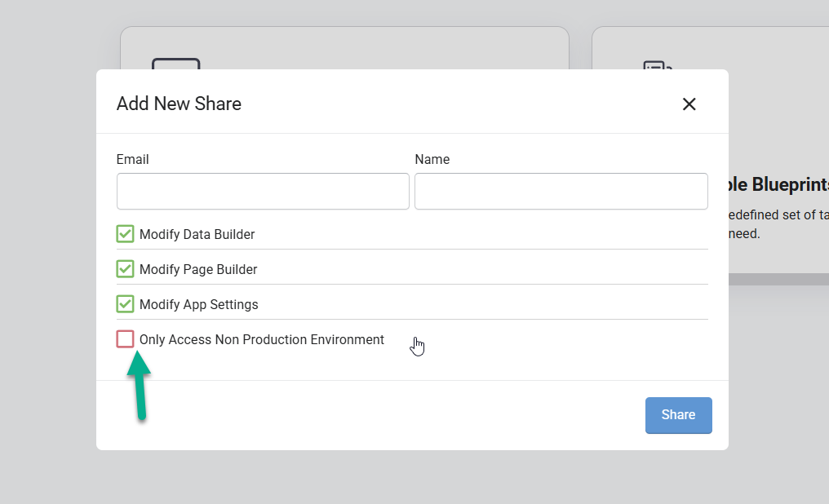
Task: Click the 'Only Access Non Production Environment' label
Action: click(x=262, y=340)
